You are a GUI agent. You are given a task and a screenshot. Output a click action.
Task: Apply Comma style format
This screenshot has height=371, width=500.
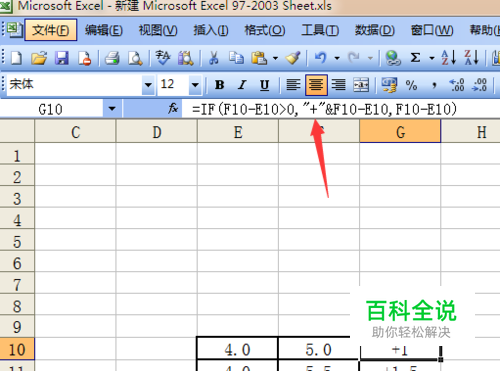pyautogui.click(x=434, y=85)
